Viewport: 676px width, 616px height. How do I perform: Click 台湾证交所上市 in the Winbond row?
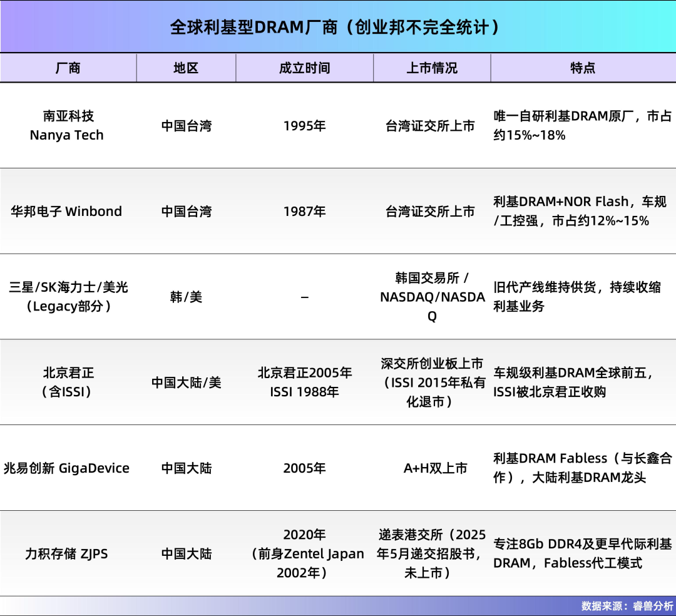(430, 211)
